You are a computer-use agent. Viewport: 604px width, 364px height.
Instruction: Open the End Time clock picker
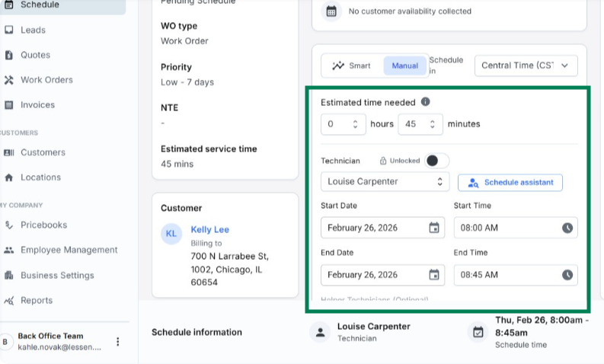point(567,275)
